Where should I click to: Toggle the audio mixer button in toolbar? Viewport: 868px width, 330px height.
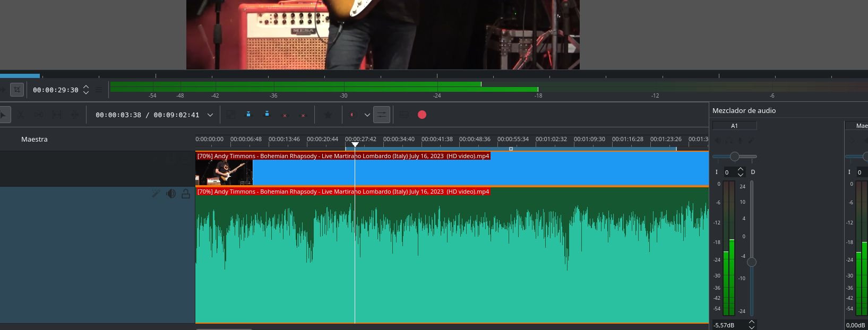[382, 115]
